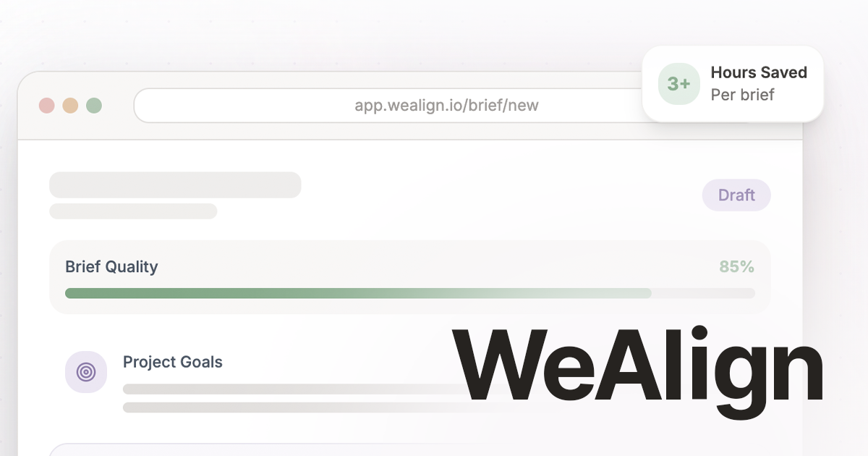Focus the app.wealign.io/brief/new address bar
This screenshot has width=868, height=456.
click(x=446, y=106)
